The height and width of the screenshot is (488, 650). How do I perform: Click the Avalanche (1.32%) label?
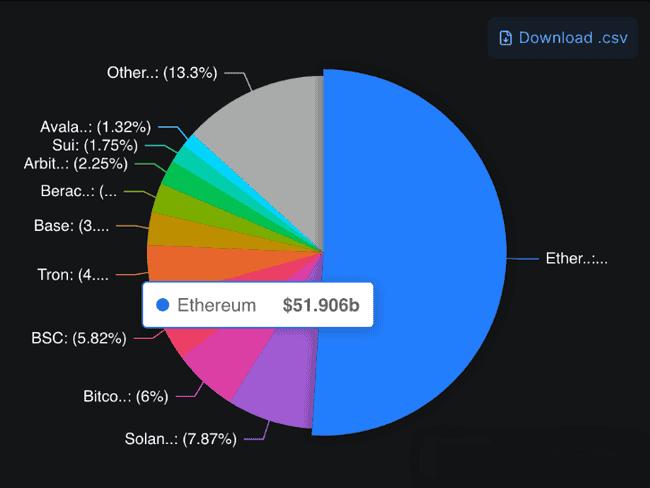click(x=95, y=127)
